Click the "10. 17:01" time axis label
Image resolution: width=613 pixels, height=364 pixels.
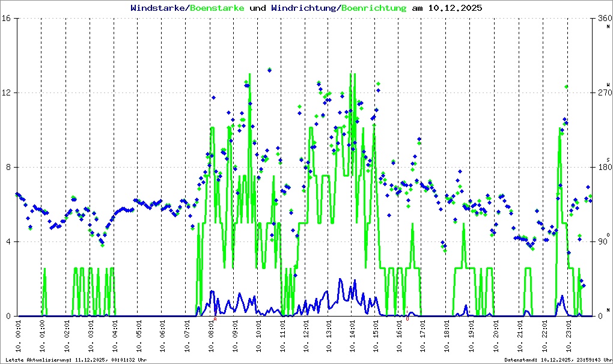coord(421,335)
